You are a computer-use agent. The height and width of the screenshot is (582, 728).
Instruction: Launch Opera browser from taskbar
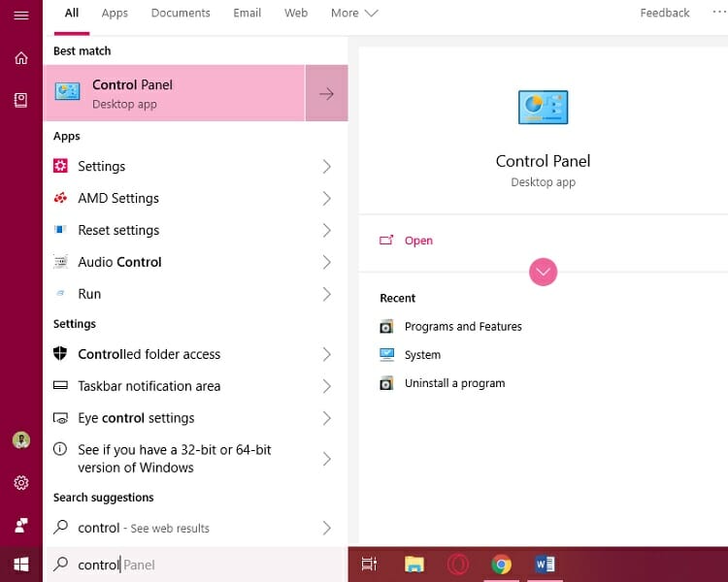[x=458, y=564]
